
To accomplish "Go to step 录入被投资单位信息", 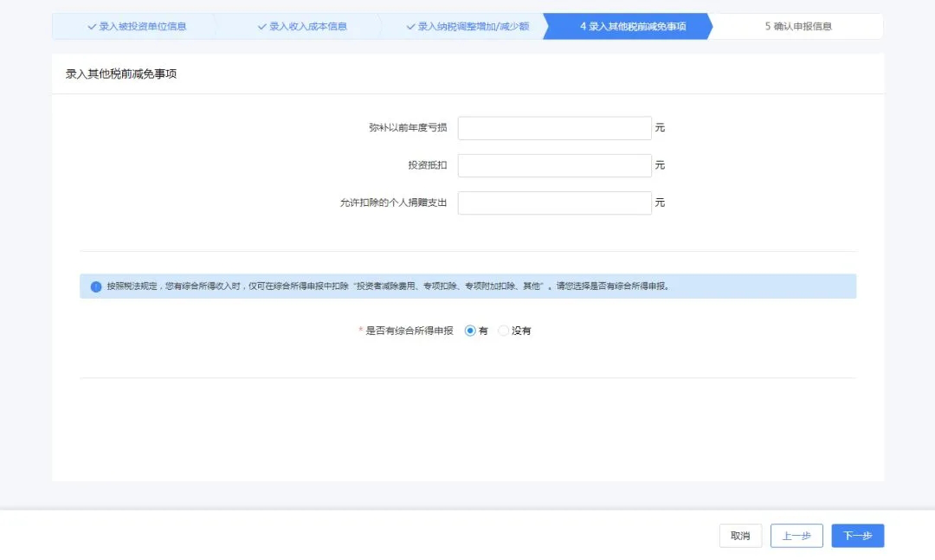I will [x=137, y=27].
